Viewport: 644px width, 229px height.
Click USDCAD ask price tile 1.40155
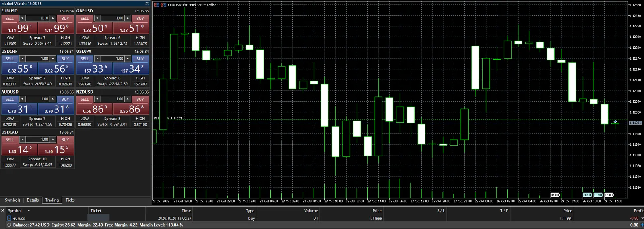(x=56, y=149)
